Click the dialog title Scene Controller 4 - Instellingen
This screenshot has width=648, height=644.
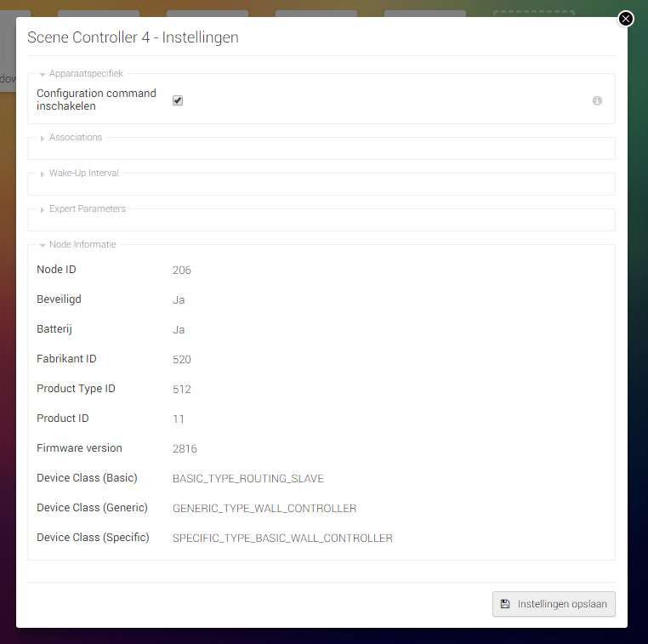click(133, 37)
